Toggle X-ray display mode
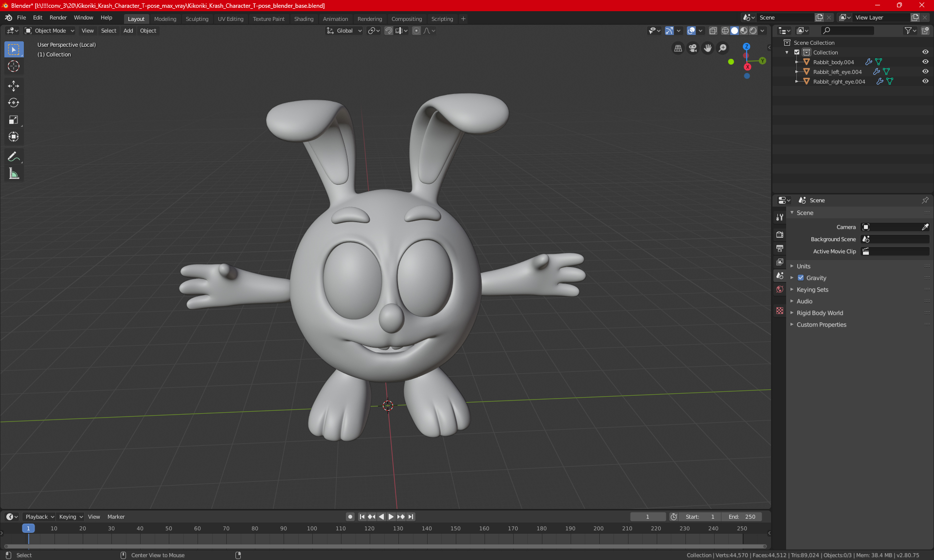This screenshot has width=934, height=560. (713, 31)
